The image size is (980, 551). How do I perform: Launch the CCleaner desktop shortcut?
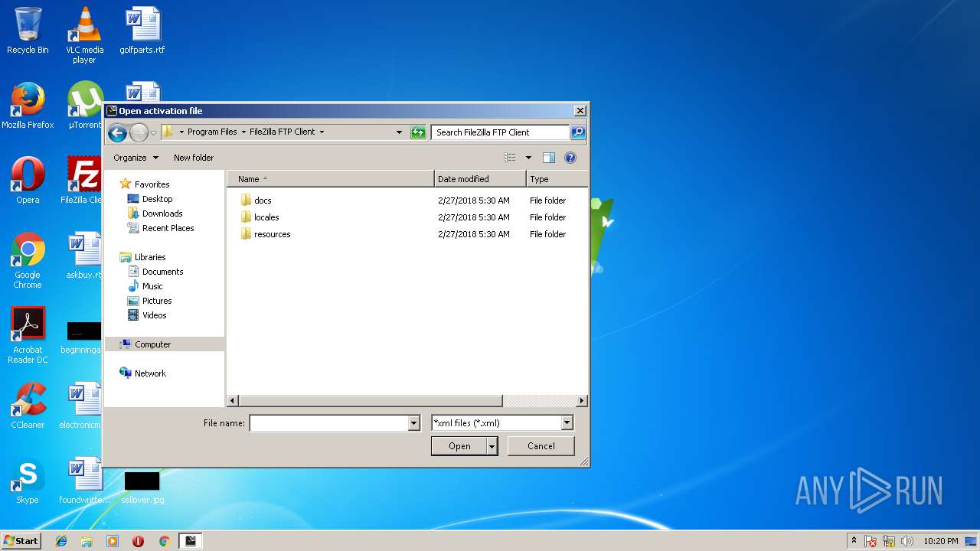[28, 406]
